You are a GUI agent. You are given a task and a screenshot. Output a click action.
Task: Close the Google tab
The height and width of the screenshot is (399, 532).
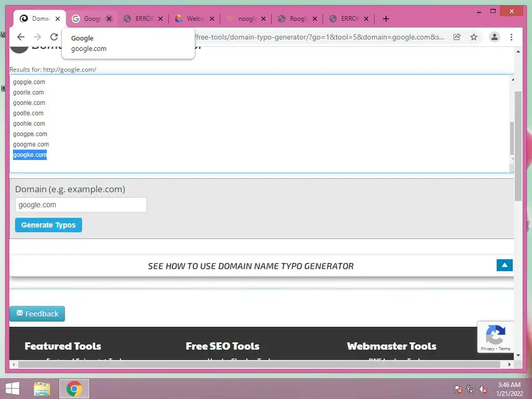coord(109,19)
